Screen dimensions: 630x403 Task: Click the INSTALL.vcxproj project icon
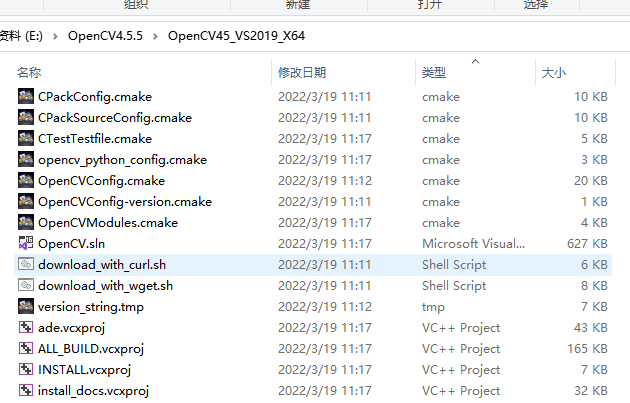pos(26,369)
